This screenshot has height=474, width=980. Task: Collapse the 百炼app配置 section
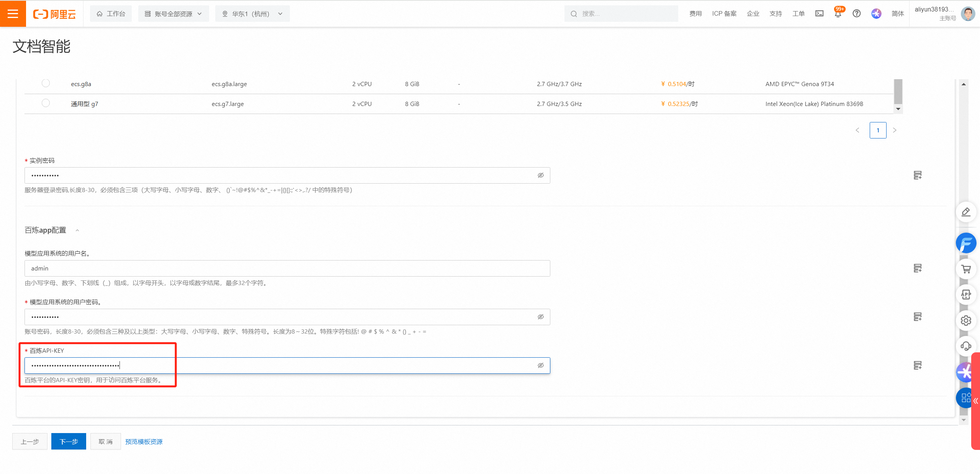pyautogui.click(x=77, y=230)
